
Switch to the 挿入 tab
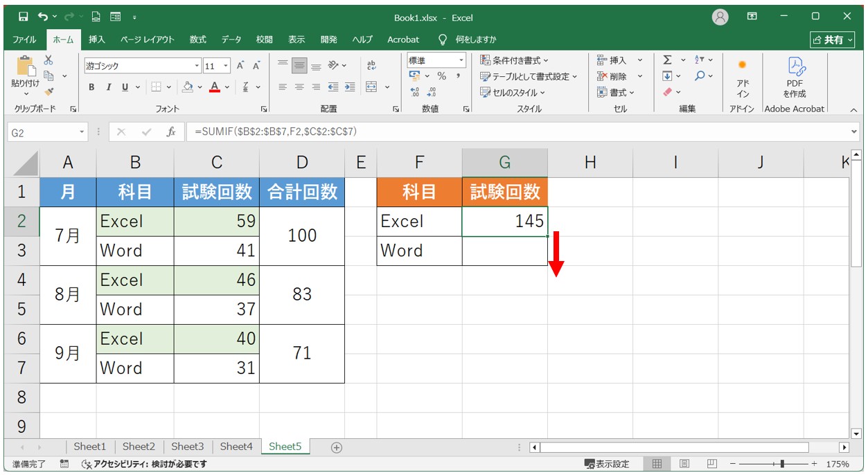(x=96, y=39)
